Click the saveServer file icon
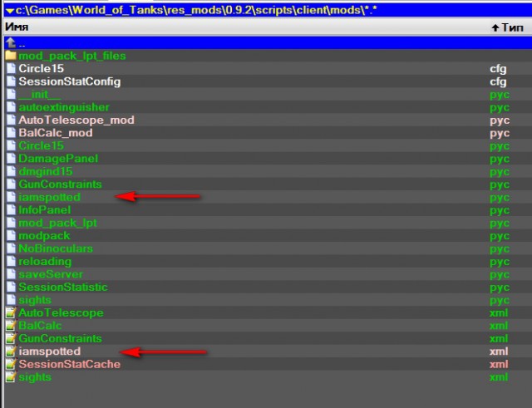The image size is (532, 408). (x=11, y=274)
